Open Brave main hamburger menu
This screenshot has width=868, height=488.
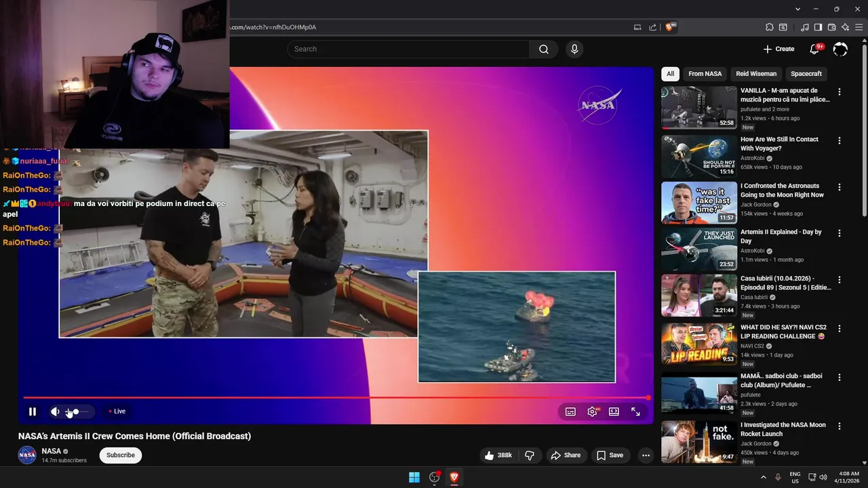point(859,27)
